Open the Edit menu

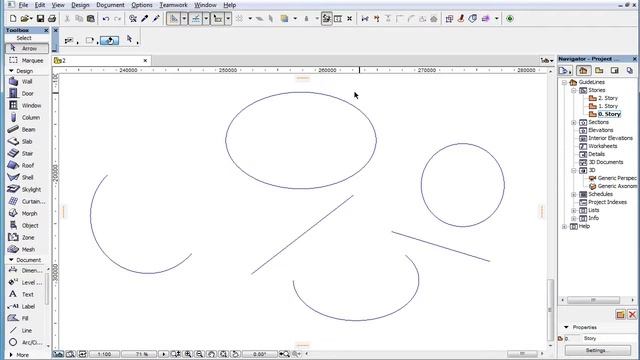point(40,5)
